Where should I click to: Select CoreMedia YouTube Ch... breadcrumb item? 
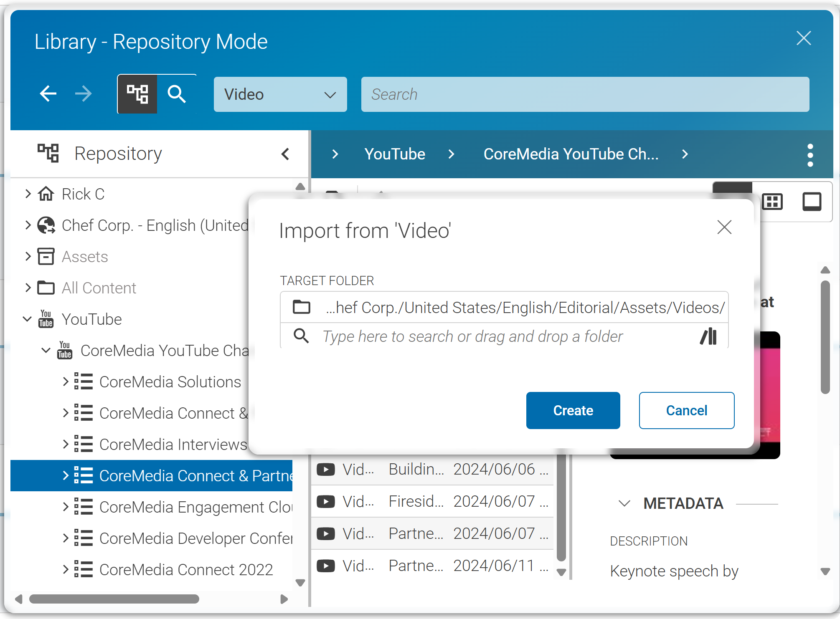coord(571,154)
